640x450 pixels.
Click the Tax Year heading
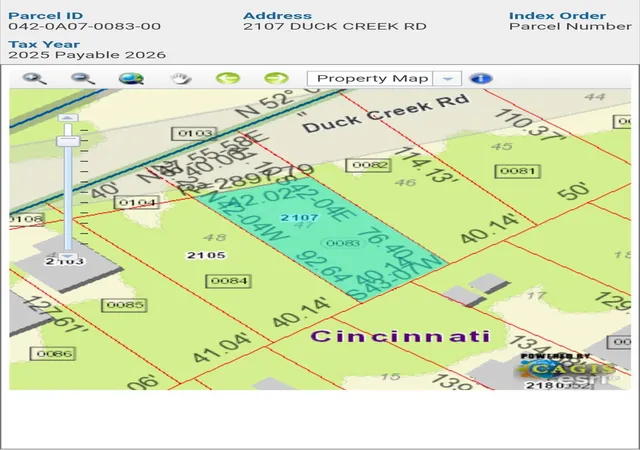44,44
